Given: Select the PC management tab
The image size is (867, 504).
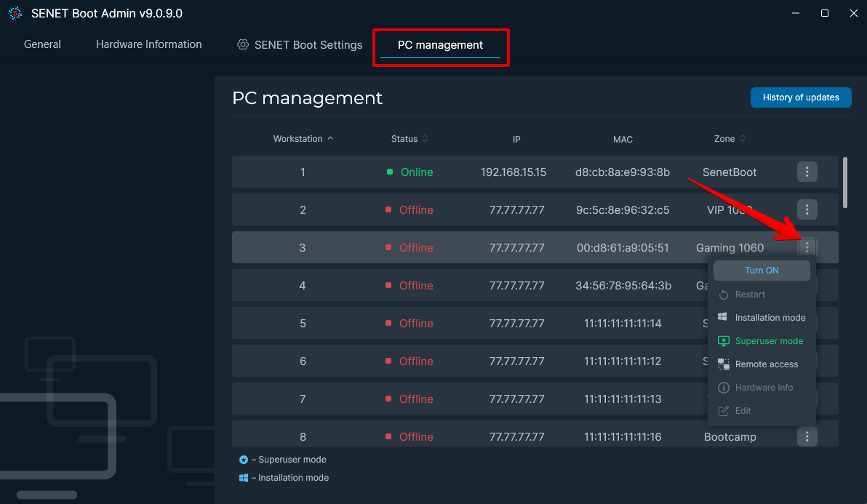Looking at the screenshot, I should (x=440, y=45).
